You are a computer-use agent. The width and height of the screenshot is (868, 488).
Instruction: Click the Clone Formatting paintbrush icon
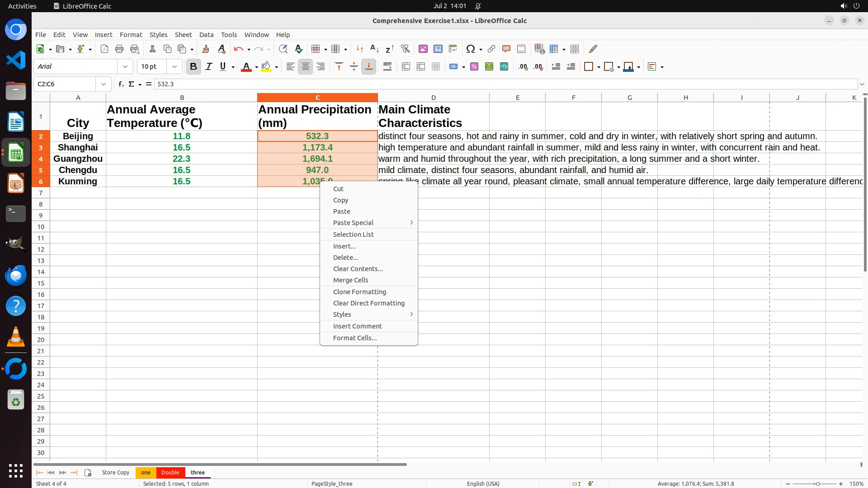coord(206,49)
